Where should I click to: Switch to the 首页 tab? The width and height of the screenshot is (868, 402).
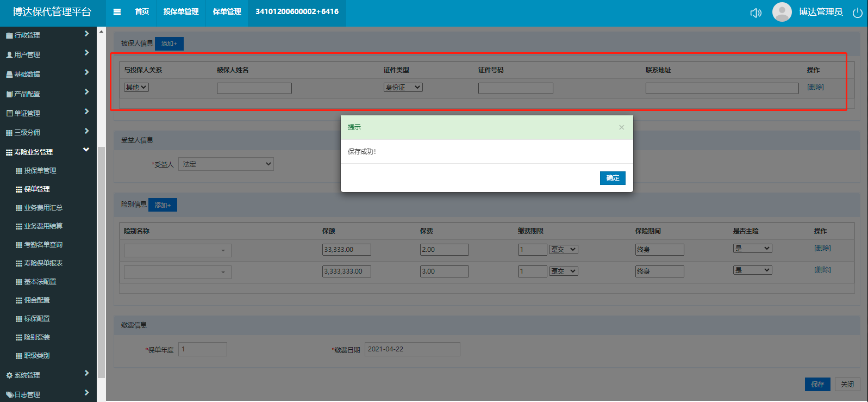coord(142,12)
